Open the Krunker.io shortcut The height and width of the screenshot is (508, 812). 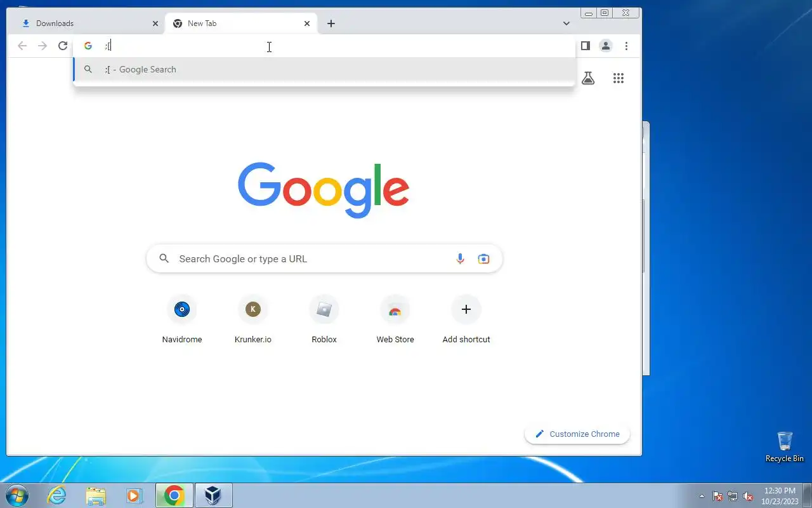pyautogui.click(x=253, y=320)
